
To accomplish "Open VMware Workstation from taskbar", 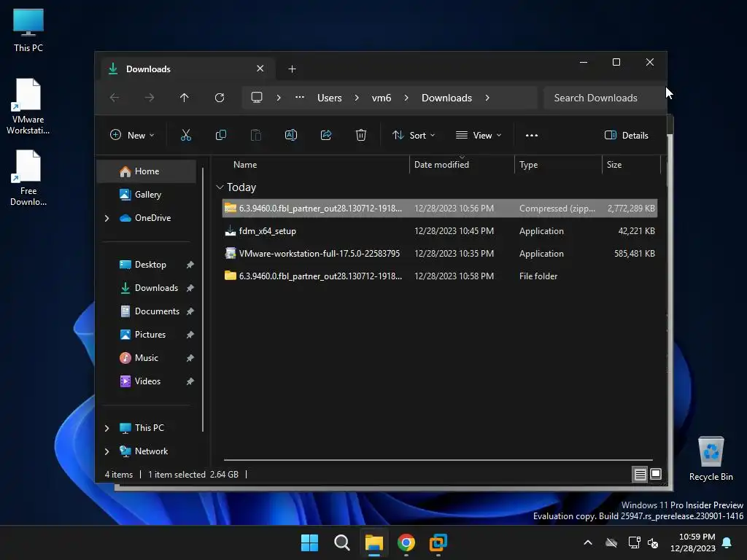I will 438,542.
